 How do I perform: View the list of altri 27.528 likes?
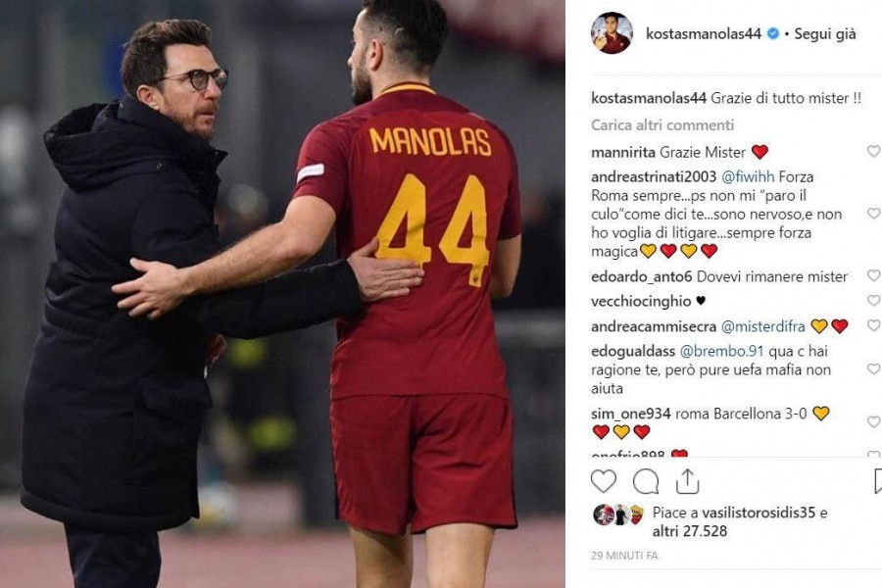point(690,531)
